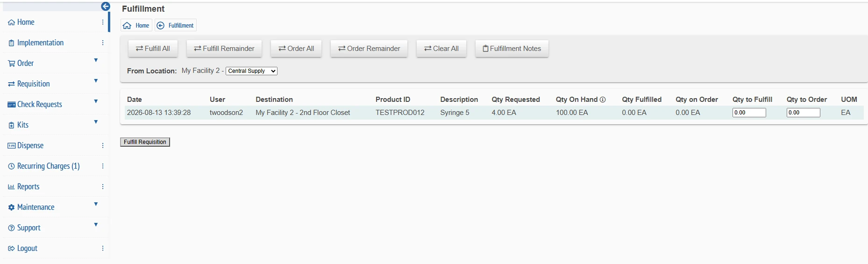Image resolution: width=868 pixels, height=264 pixels.
Task: Expand the Requisition submenu arrow
Action: click(96, 81)
